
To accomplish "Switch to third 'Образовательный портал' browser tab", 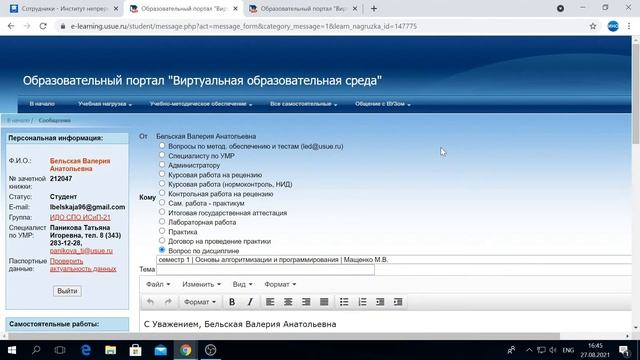I will 302,9.
